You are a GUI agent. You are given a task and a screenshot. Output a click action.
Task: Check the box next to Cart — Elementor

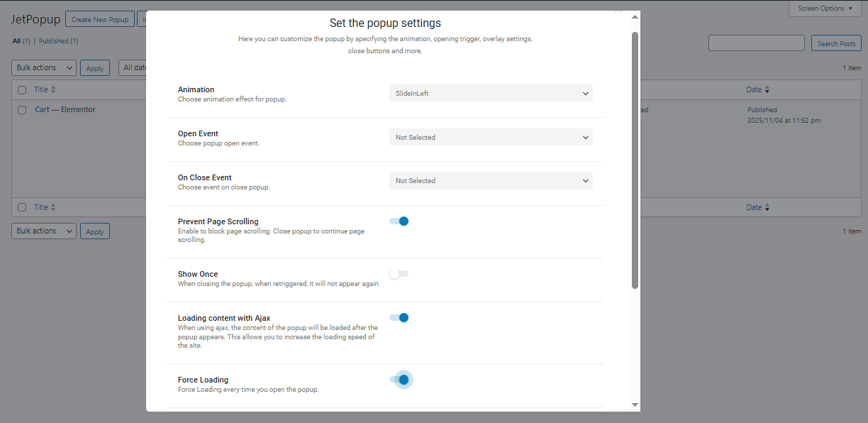[x=21, y=109]
